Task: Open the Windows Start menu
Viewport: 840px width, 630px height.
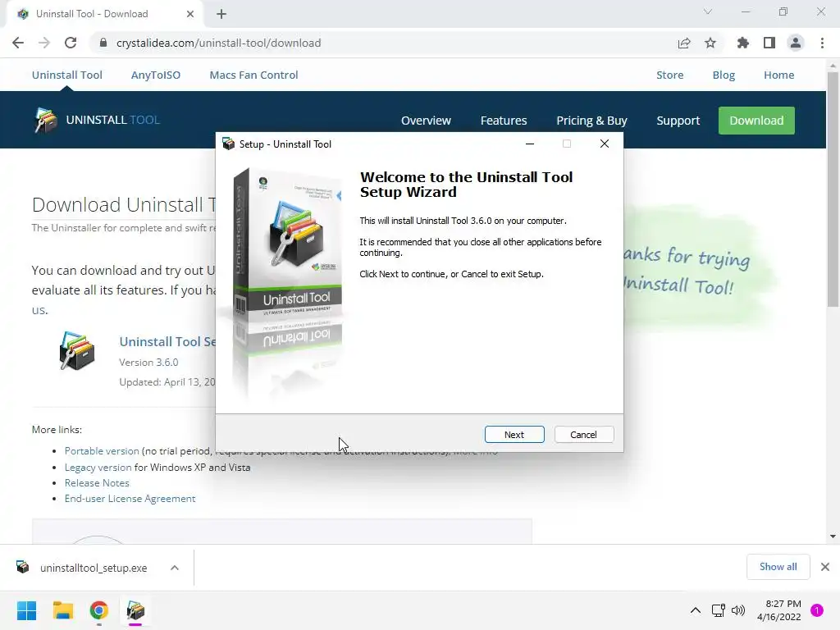Action: [26, 610]
